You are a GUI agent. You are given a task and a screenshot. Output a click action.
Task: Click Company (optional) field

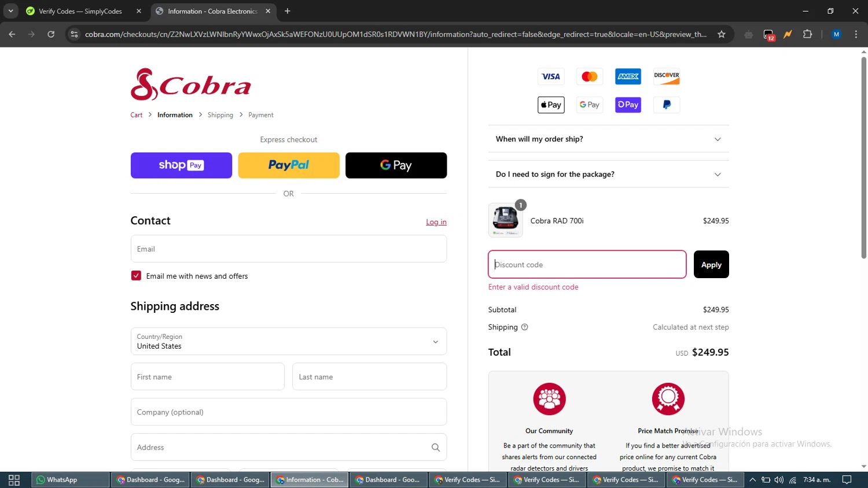point(289,412)
